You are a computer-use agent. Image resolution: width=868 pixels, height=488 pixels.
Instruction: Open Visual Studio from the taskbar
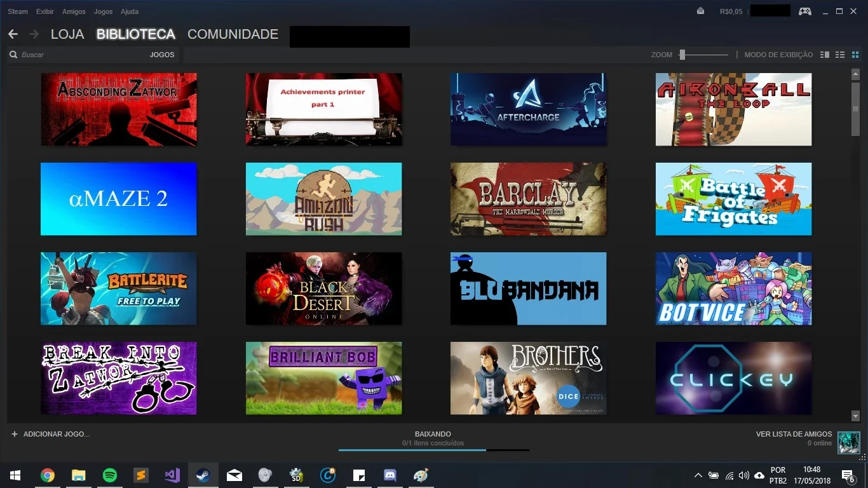[x=172, y=475]
